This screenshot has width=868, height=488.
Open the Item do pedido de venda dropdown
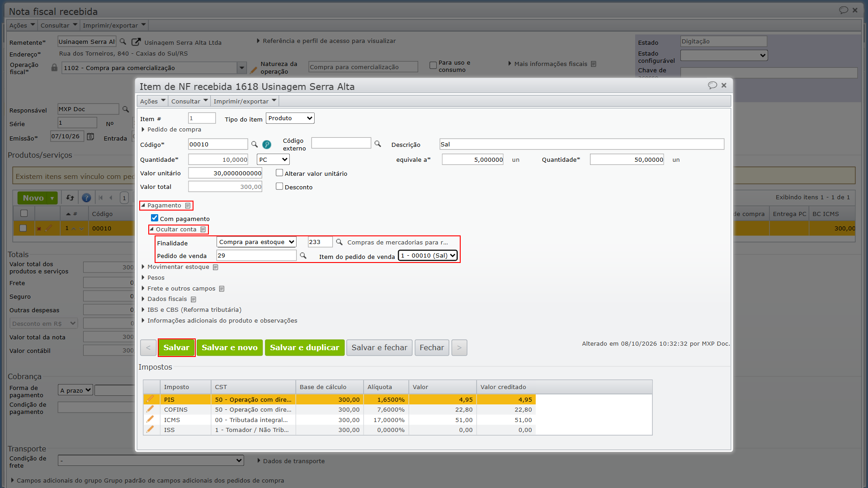428,256
